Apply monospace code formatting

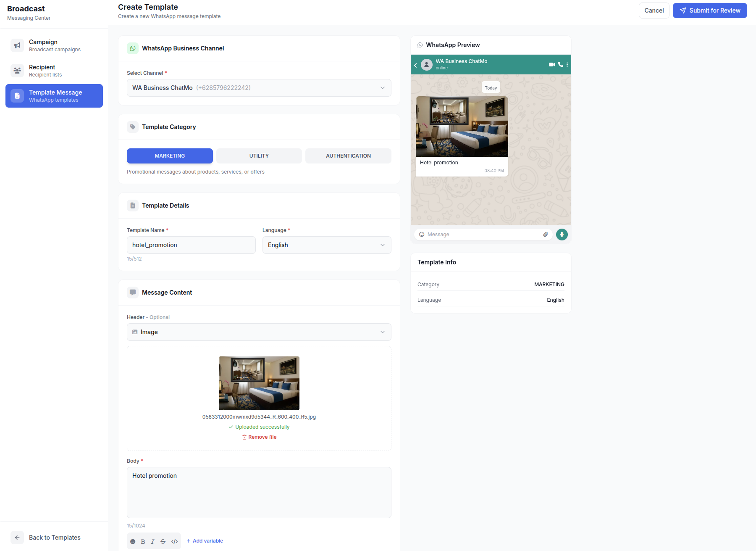(x=174, y=541)
